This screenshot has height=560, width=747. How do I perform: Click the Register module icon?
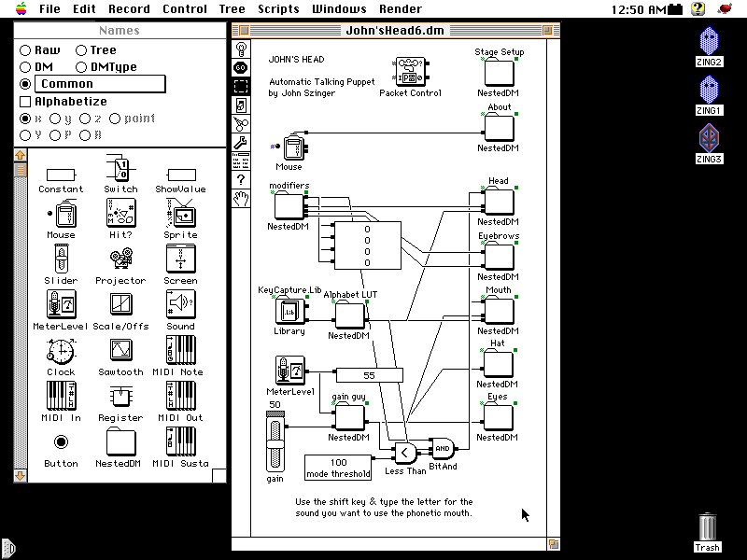click(x=121, y=397)
